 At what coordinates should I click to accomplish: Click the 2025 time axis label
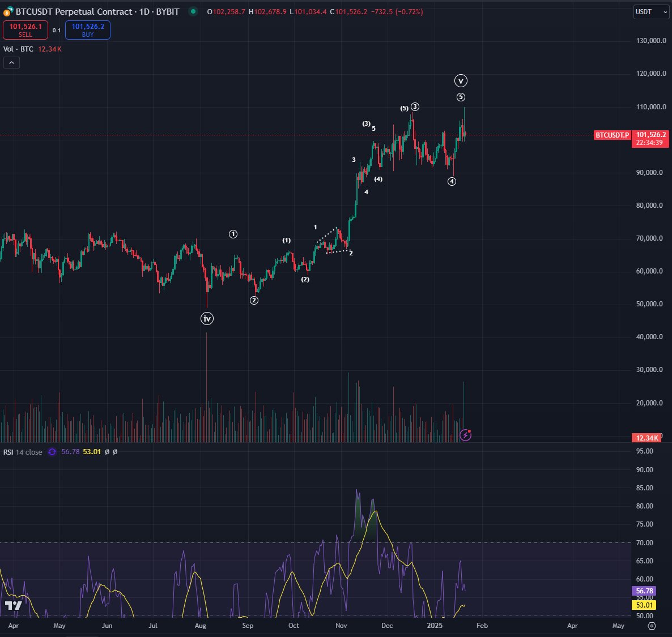tap(435, 626)
